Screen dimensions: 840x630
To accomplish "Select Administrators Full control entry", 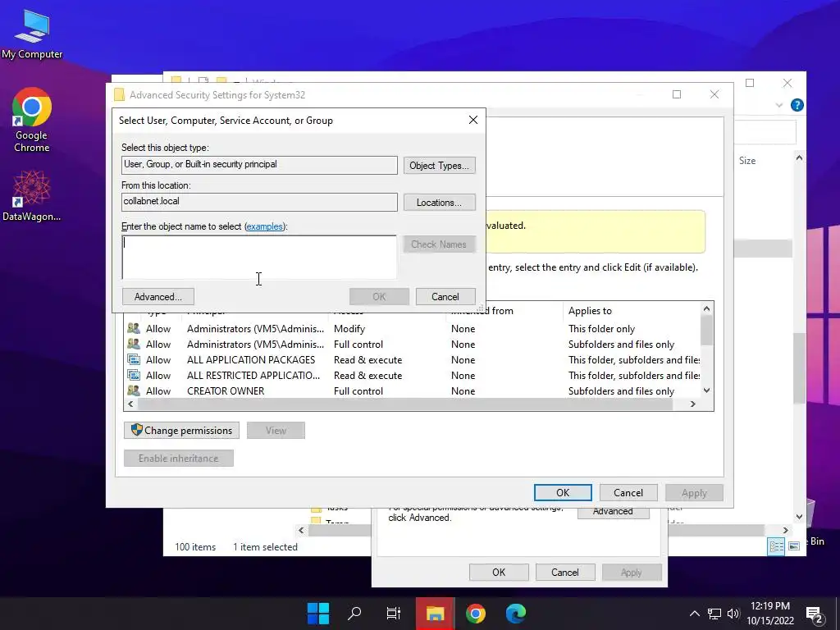I will pos(413,344).
